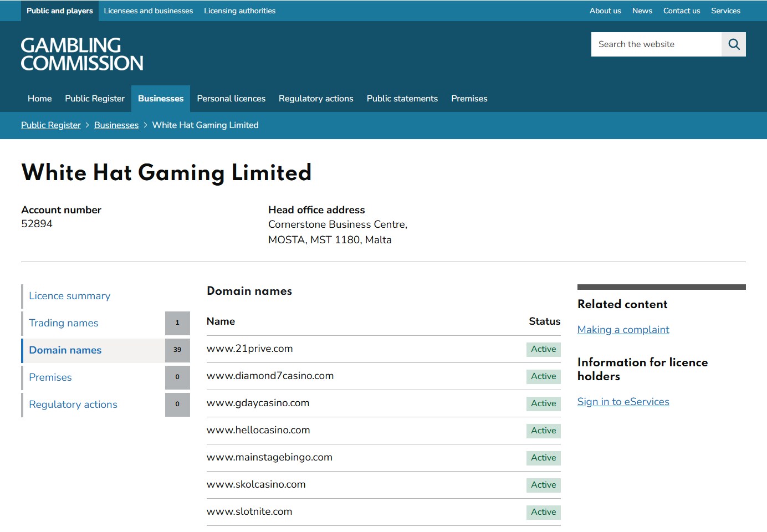Click the Active status for www.slotnite.com

544,512
